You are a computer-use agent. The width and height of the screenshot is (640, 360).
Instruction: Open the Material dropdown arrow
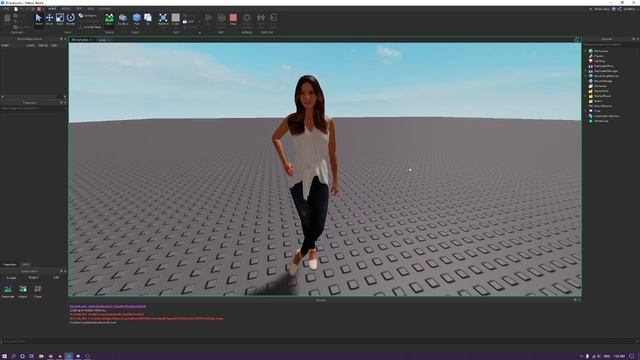tap(163, 28)
